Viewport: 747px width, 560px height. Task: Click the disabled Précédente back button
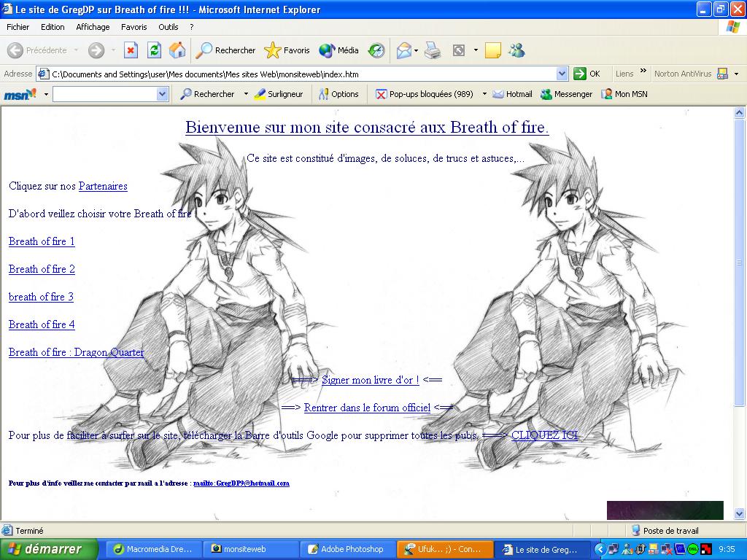point(37,50)
